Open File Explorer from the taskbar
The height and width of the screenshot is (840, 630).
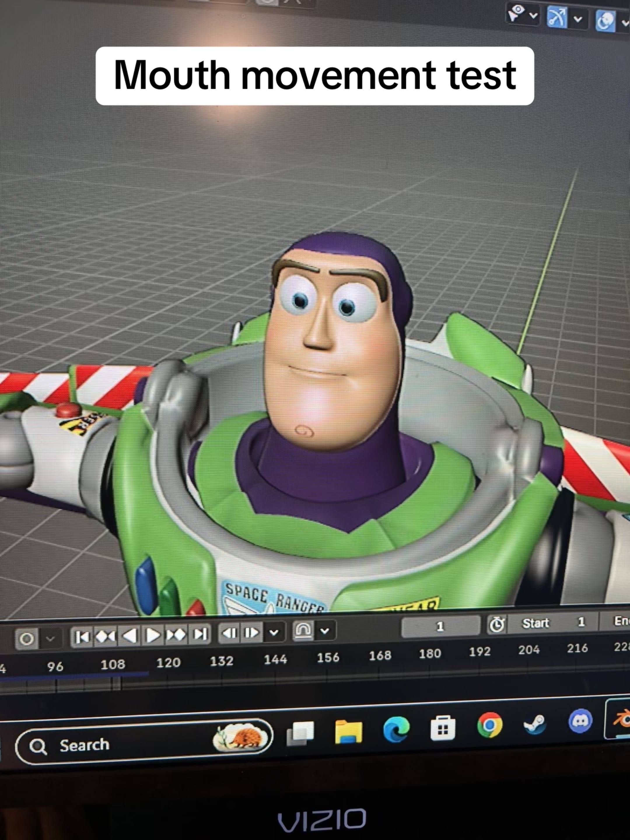[x=348, y=731]
